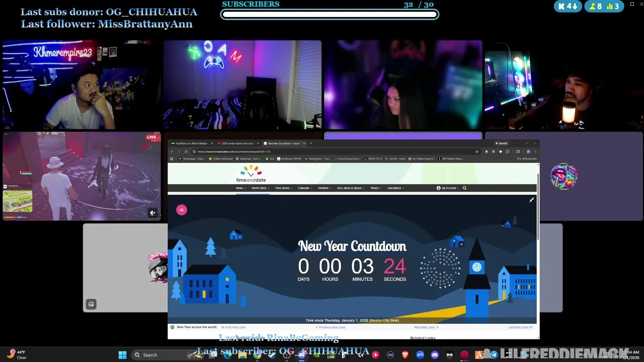Expand the Calculators menu
This screenshot has width=644, height=362.
395,188
